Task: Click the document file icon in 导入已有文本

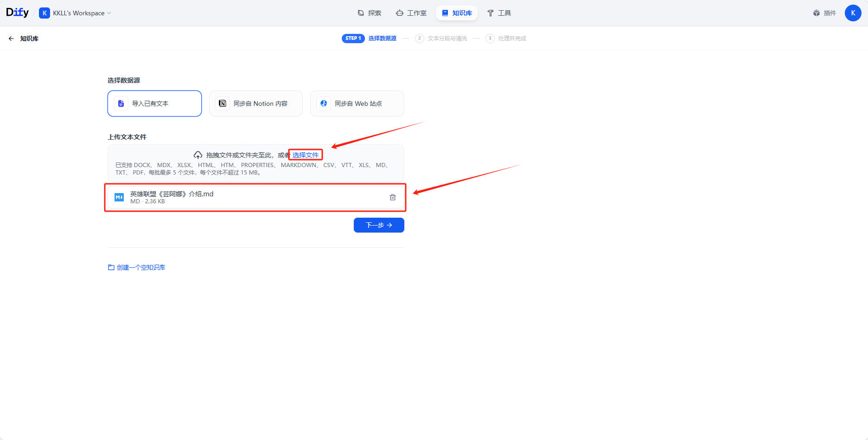Action: click(x=121, y=104)
